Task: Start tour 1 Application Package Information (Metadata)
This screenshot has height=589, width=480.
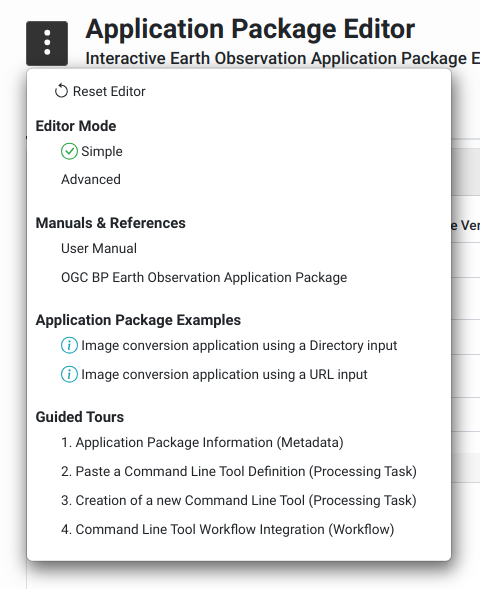Action: 202,442
